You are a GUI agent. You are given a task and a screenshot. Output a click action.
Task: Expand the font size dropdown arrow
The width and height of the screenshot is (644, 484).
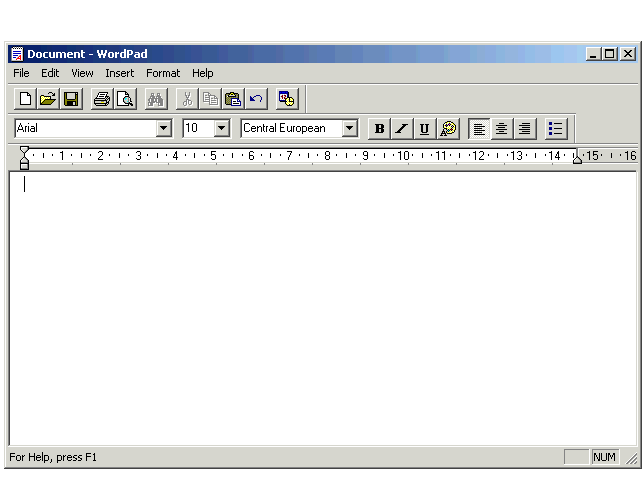[x=221, y=128]
